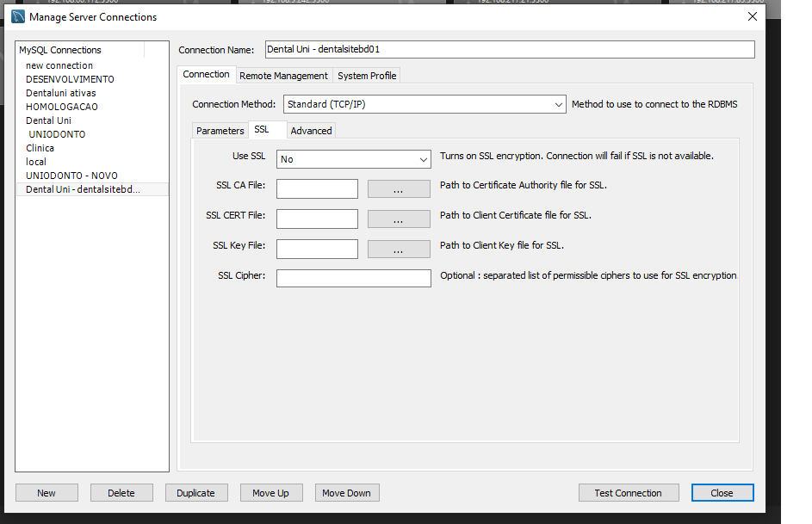Viewport: 812px width, 524px height.
Task: Browse for the SSL Key File
Action: [x=399, y=250]
